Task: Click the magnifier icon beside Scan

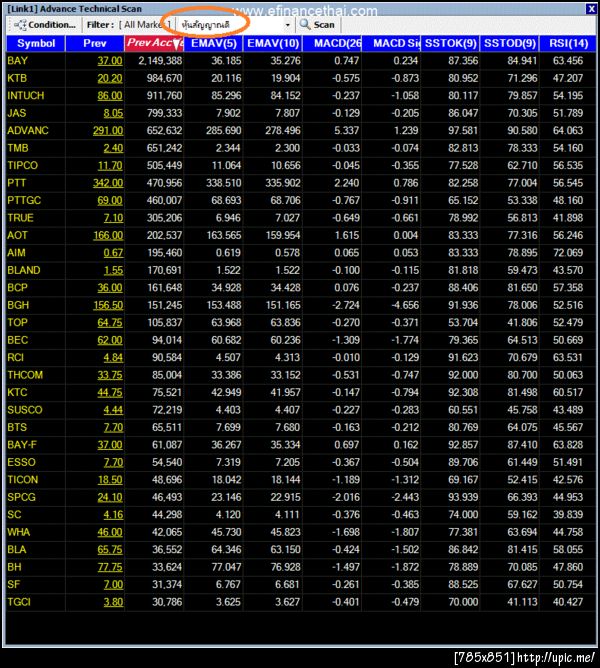Action: [304, 24]
